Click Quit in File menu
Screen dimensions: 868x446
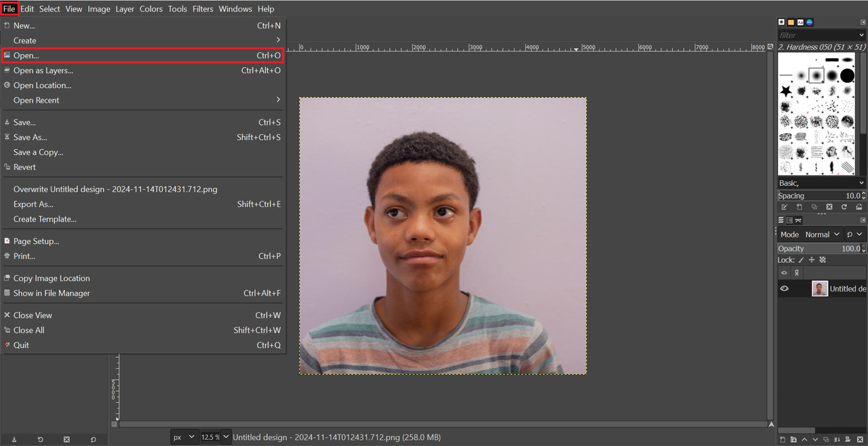(142, 345)
